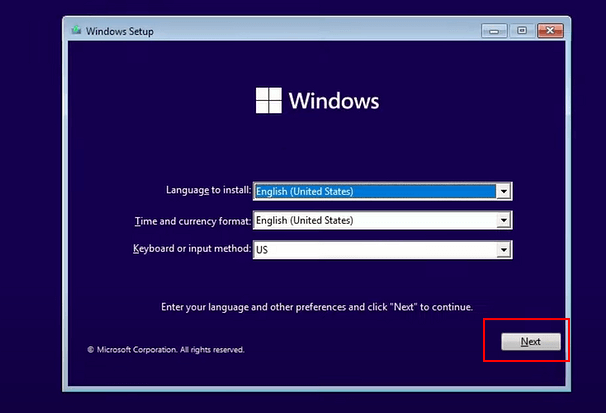Expand the Time and currency format arrow
This screenshot has width=606, height=413.
(x=504, y=220)
